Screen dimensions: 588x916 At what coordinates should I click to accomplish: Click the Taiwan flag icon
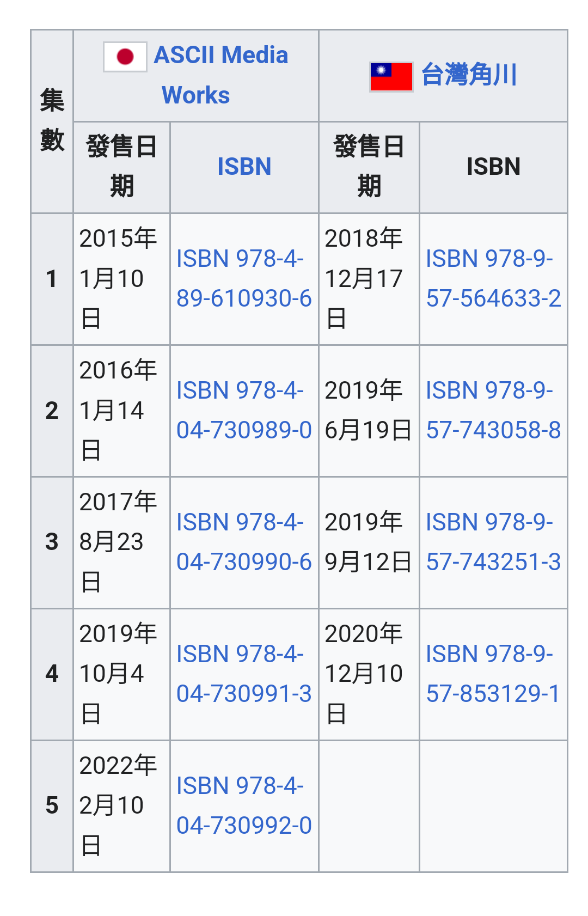(x=391, y=77)
